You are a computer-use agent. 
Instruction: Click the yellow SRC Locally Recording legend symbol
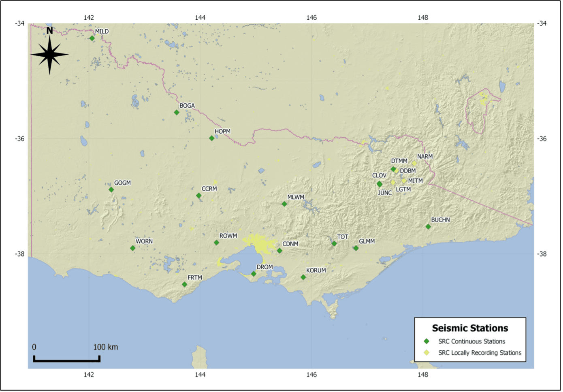tap(427, 353)
